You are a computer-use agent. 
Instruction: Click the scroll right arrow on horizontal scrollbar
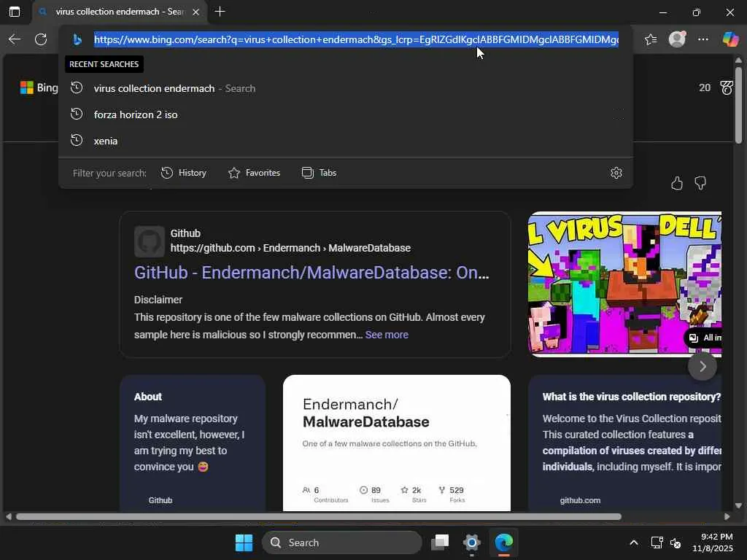727,517
